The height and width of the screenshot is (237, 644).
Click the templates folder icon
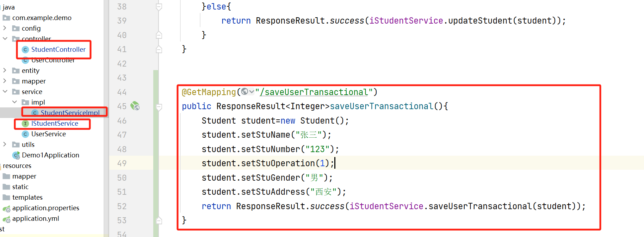coord(6,197)
